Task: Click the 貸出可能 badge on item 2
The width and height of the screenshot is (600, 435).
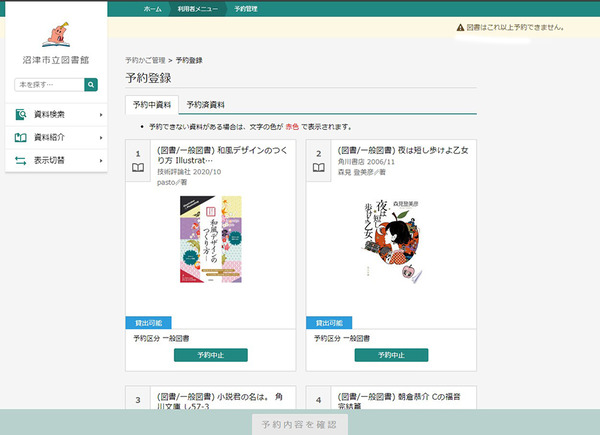Action: pos(329,323)
